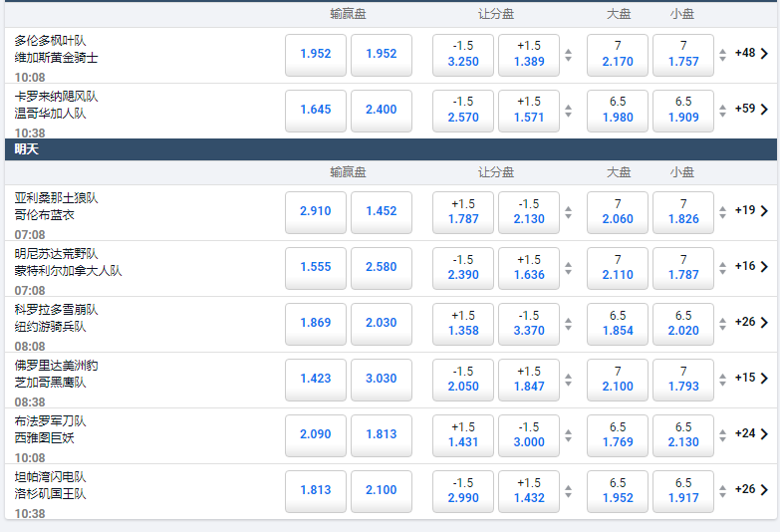Open the +59 additional markets chevron
Viewport: 780px width, 532px height.
point(763,109)
